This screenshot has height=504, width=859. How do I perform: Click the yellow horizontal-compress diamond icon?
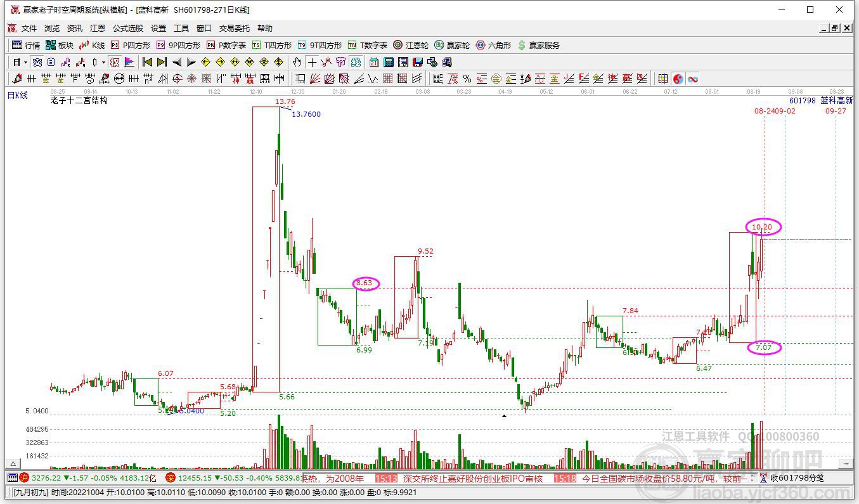249,62
